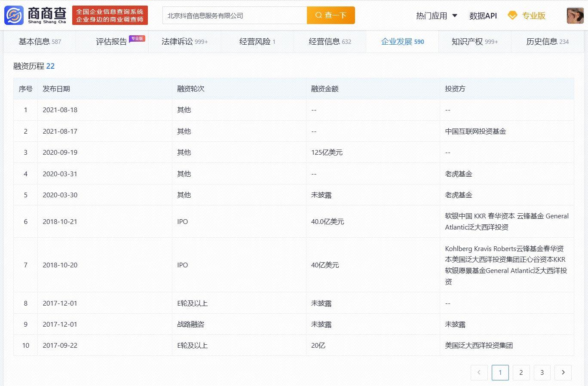Switch to 历史信息 tab
Viewport: 588px width, 386px height.
pos(542,42)
